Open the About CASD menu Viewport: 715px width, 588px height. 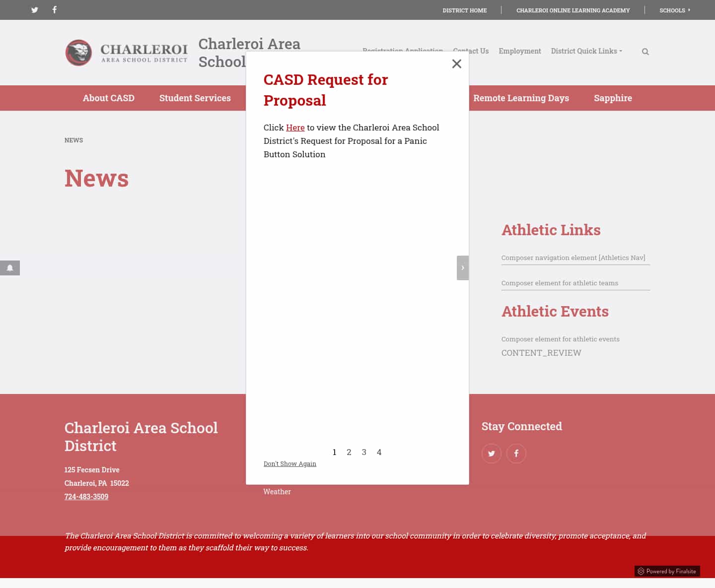point(109,98)
